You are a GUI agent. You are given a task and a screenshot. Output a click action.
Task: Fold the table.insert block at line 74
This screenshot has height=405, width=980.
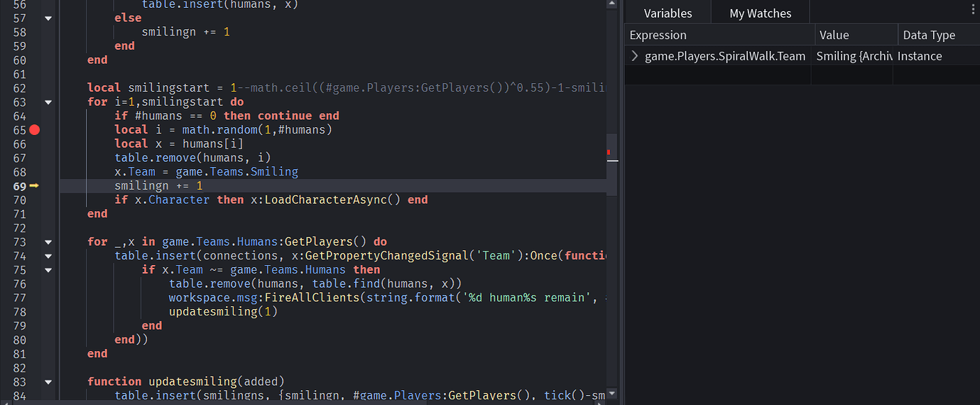[x=48, y=256]
